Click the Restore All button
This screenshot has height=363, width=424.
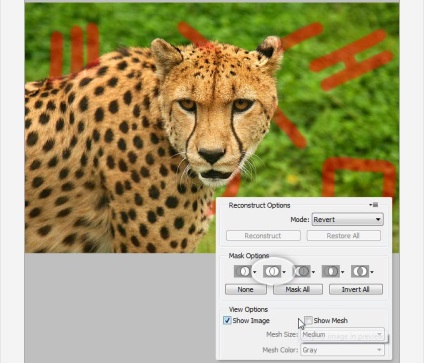[x=343, y=236]
